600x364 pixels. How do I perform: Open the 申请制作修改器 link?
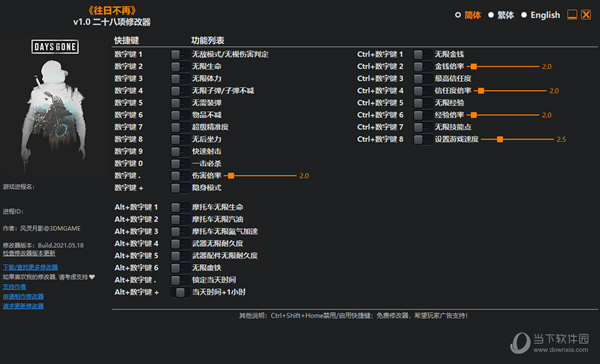pyautogui.click(x=23, y=297)
